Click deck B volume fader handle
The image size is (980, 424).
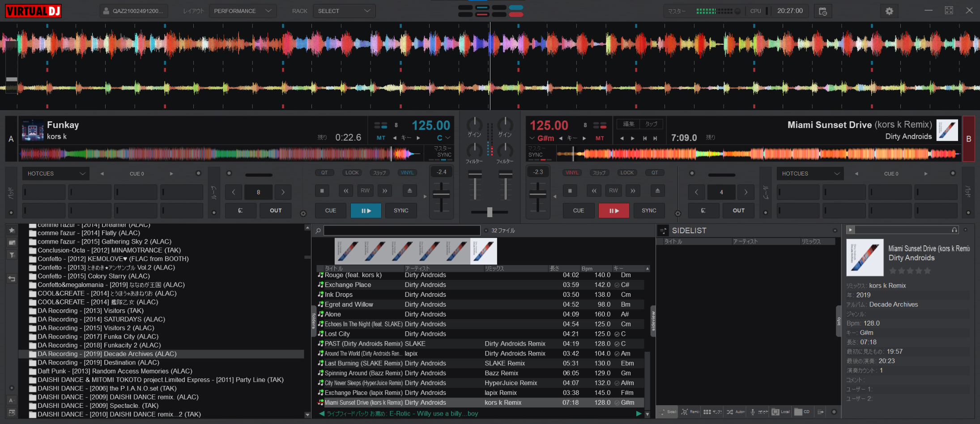tap(506, 175)
